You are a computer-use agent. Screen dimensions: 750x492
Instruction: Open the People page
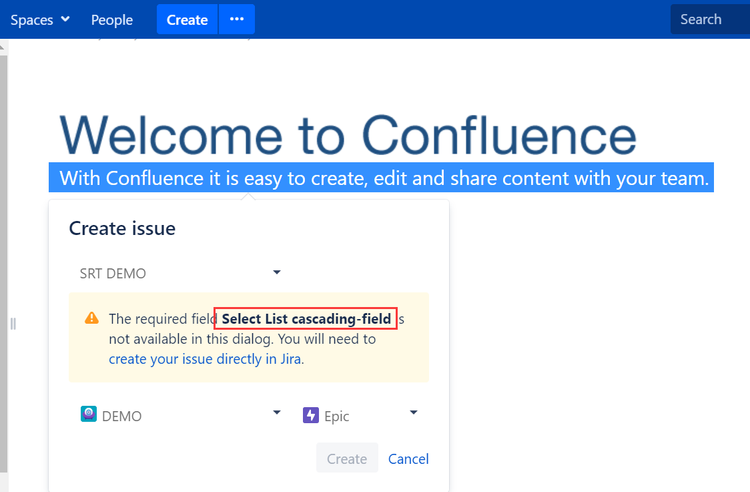pos(112,20)
